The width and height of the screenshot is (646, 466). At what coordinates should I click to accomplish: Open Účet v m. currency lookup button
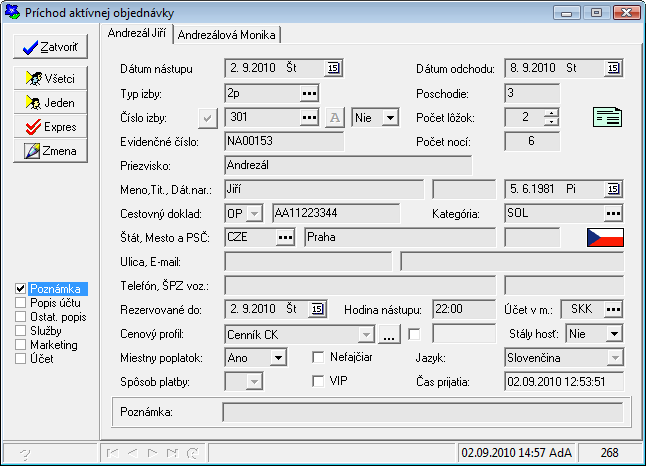[x=613, y=309]
